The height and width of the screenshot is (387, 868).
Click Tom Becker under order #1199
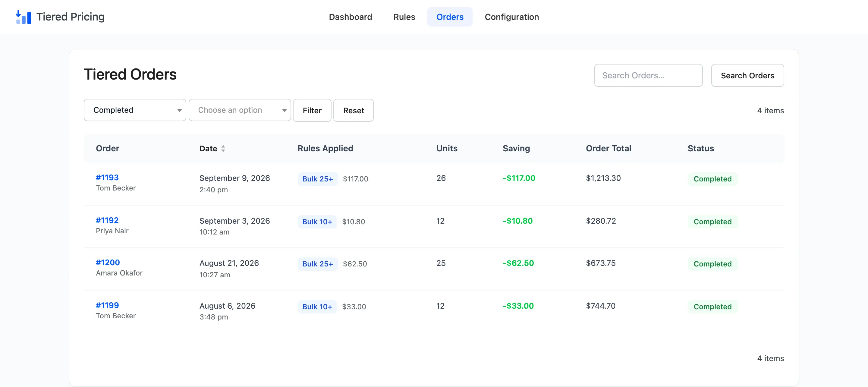click(x=116, y=316)
